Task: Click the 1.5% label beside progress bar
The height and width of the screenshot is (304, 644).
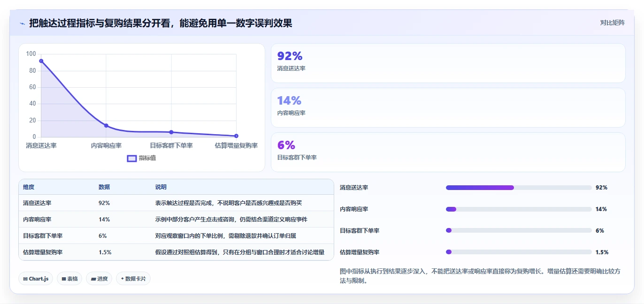Action: click(x=602, y=252)
